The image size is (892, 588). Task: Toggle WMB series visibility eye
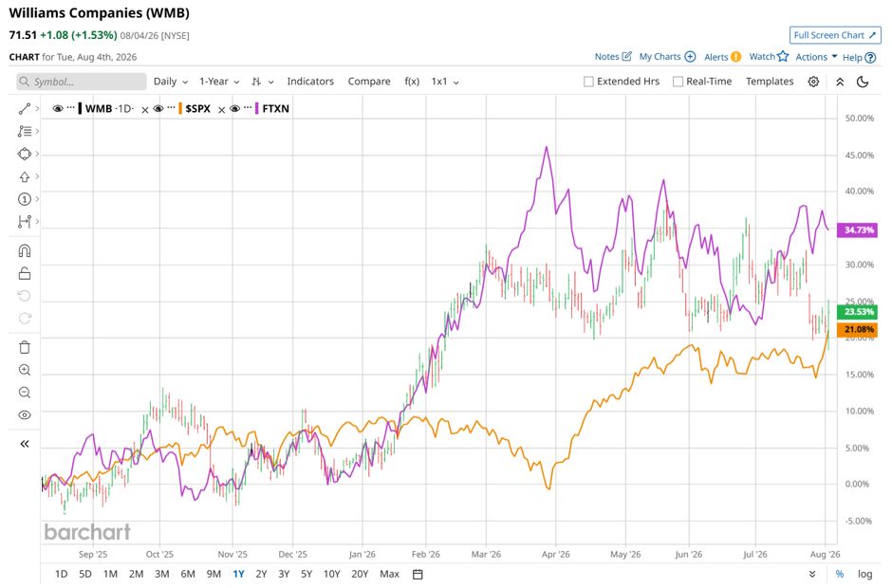pyautogui.click(x=58, y=109)
